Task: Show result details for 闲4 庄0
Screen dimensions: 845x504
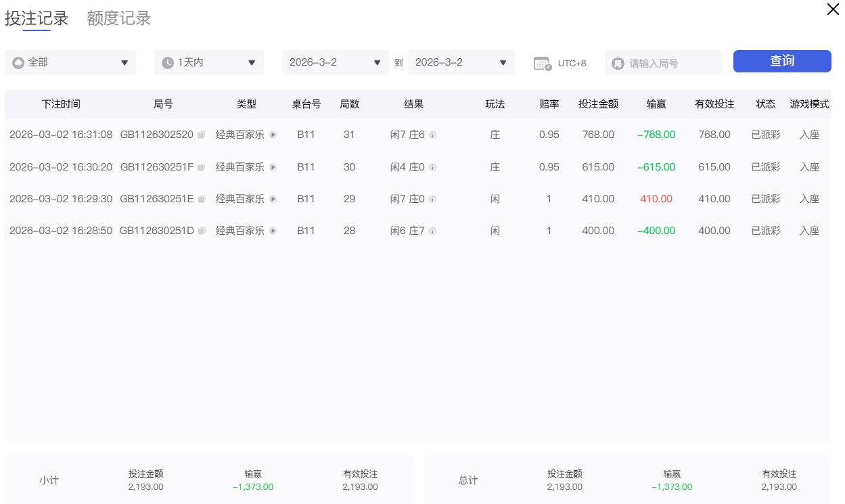Action: (x=432, y=167)
